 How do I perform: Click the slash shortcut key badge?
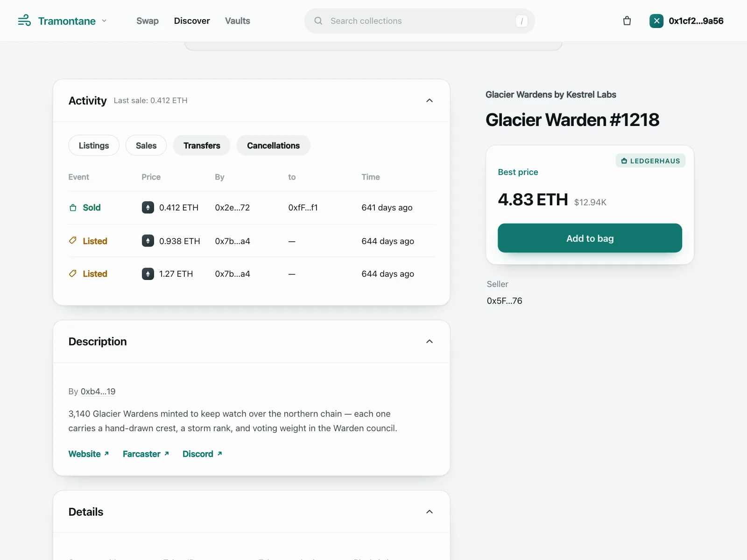click(x=521, y=21)
